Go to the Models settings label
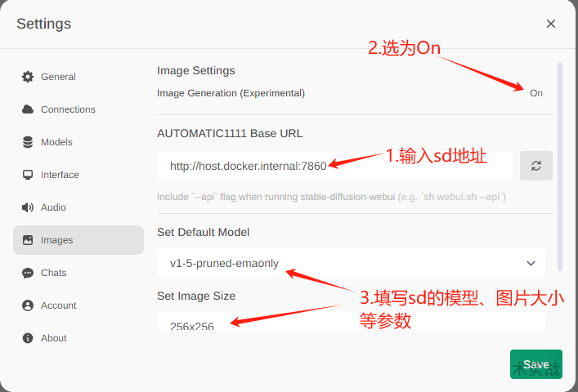This screenshot has width=578, height=392. click(56, 142)
